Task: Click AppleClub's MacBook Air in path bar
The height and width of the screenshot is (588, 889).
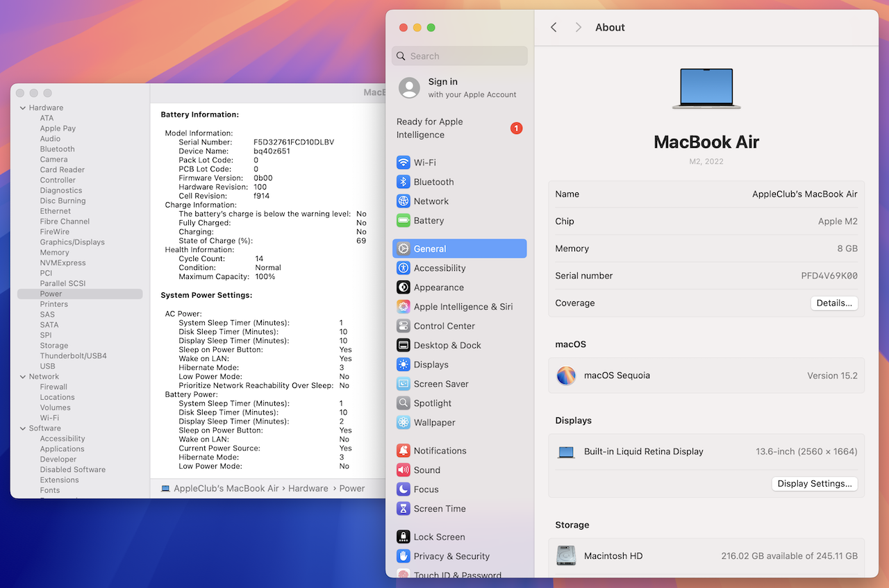Action: [x=226, y=489]
